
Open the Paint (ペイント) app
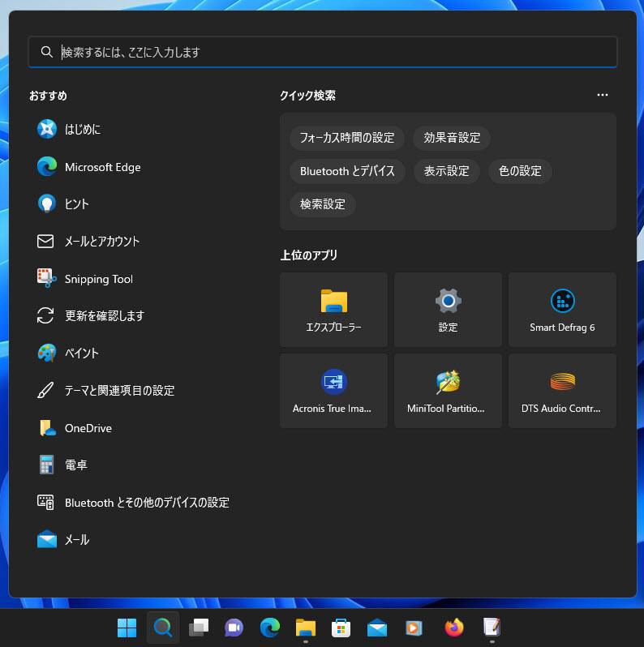[81, 353]
